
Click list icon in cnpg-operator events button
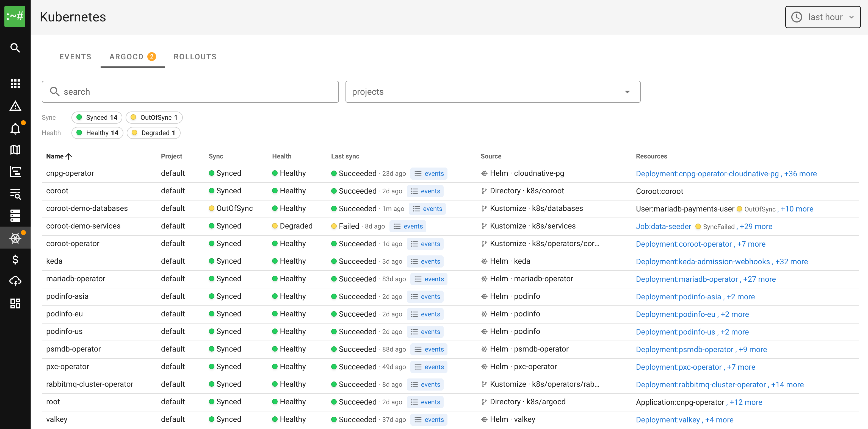(418, 173)
